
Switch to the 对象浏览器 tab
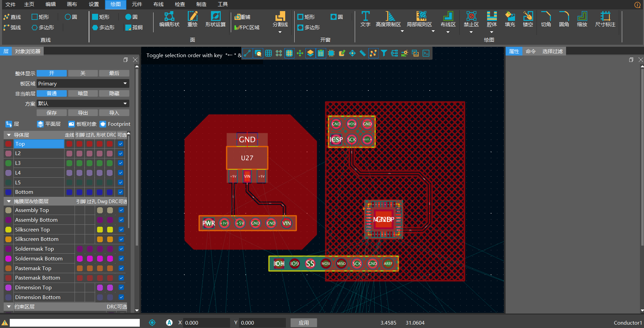(28, 51)
